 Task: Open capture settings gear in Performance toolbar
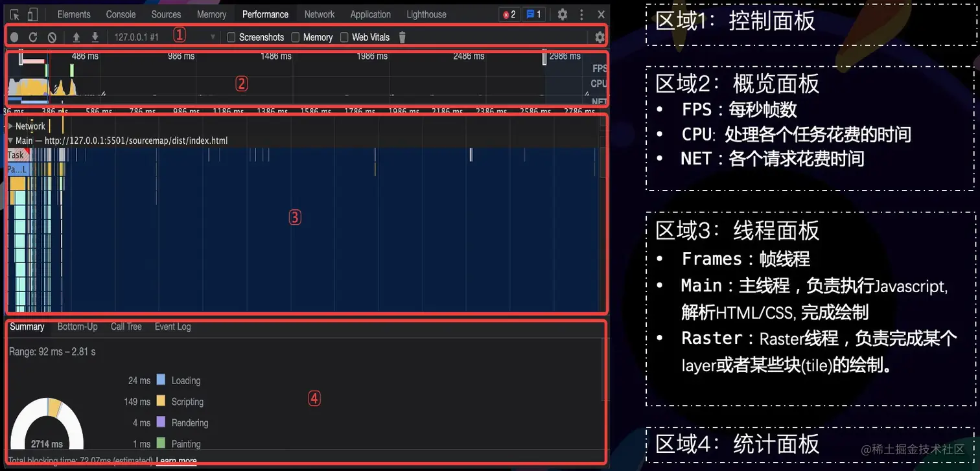click(600, 37)
